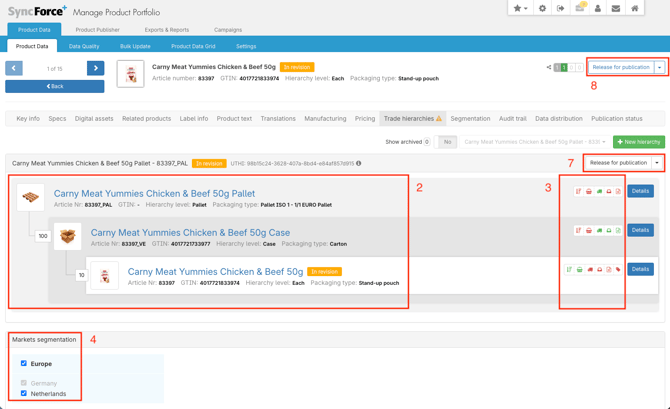670x409 pixels.
Task: Click the truck icon in the Case row
Action: tap(599, 230)
